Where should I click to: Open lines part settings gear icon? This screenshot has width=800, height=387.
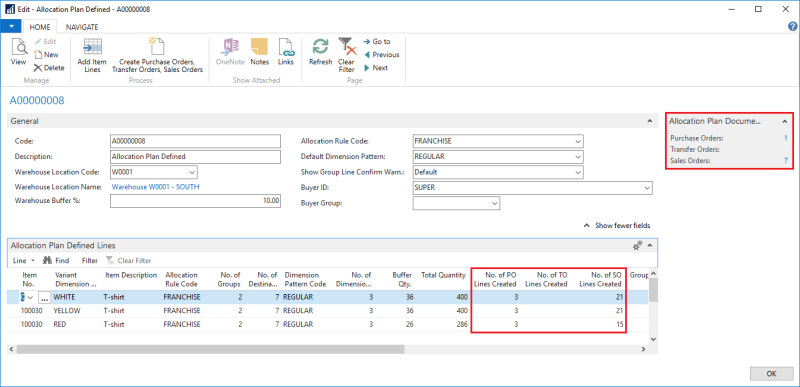click(x=637, y=246)
